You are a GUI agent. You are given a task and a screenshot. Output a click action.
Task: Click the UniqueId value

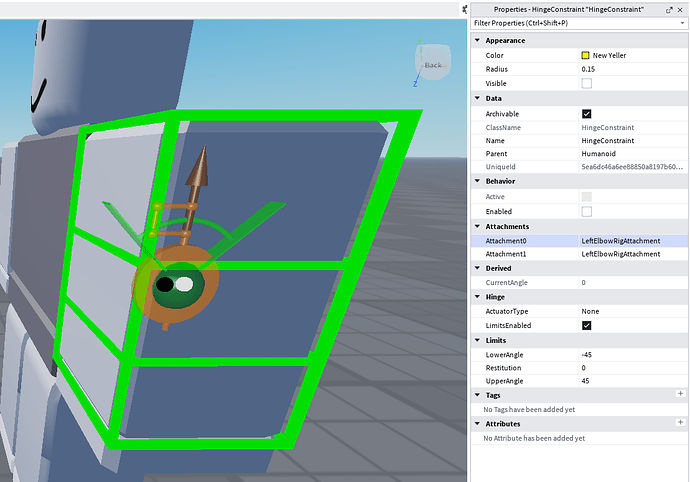632,167
